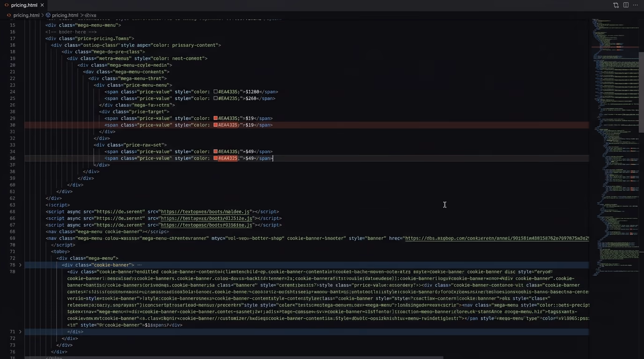This screenshot has height=359, width=644.
Task: Open red color swatch on line 30
Action: point(216,125)
